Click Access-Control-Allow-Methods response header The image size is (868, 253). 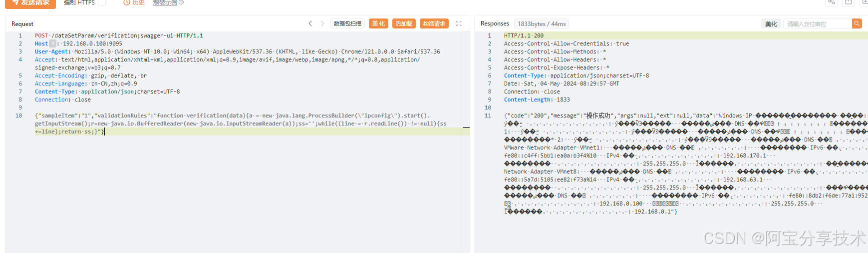(555, 51)
